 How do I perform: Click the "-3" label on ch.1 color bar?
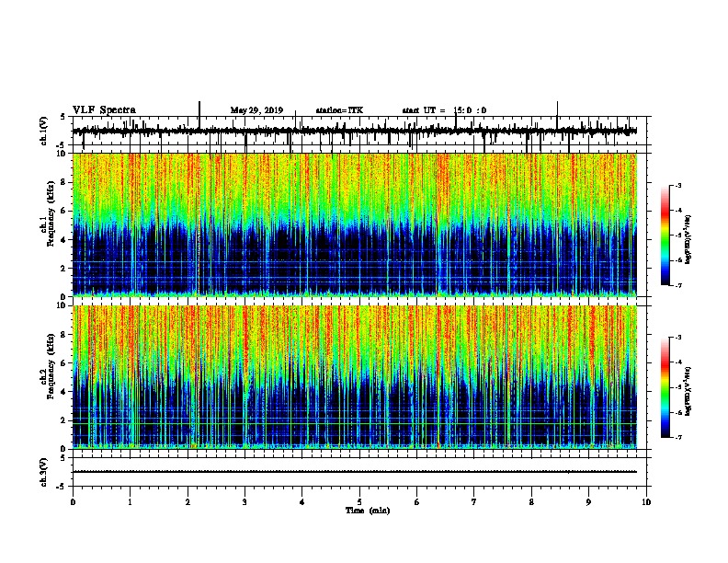pos(678,185)
